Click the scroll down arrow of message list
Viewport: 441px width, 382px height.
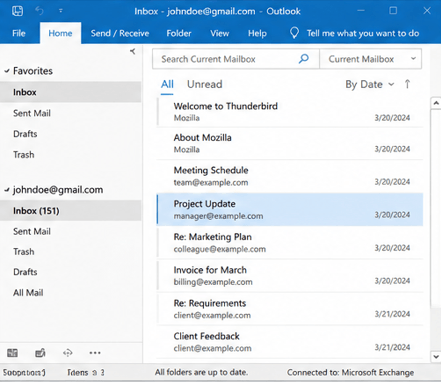coord(436,356)
